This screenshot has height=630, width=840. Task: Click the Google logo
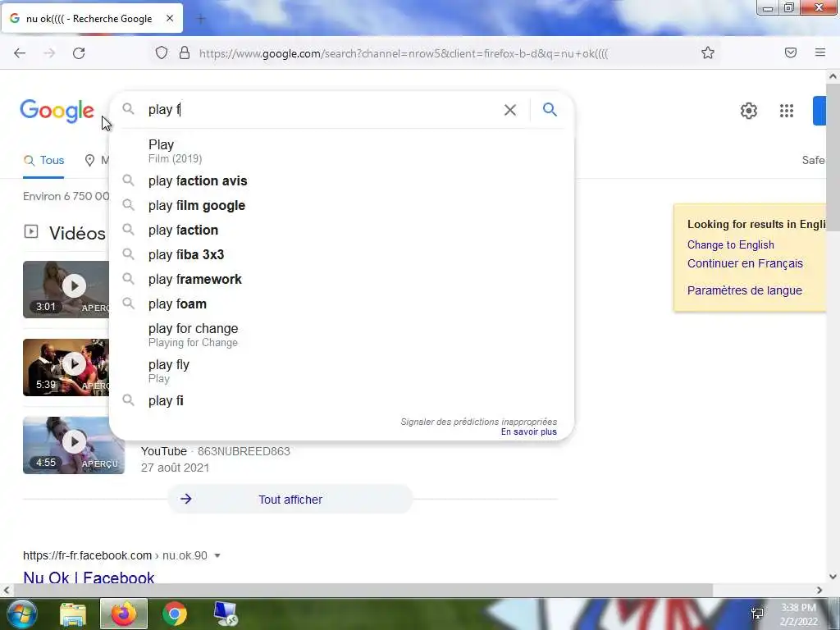[x=57, y=112]
